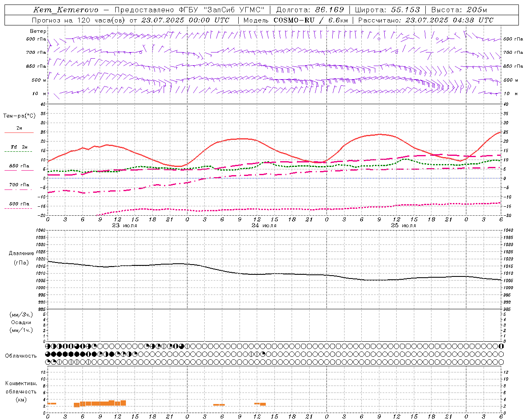525x420 pixels.
Task: Click the 'Тем-ра(°C)' temperature panel label
Action: pos(19,116)
